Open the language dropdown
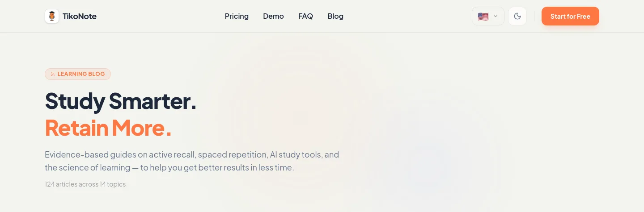Image resolution: width=644 pixels, height=212 pixels. 488,17
